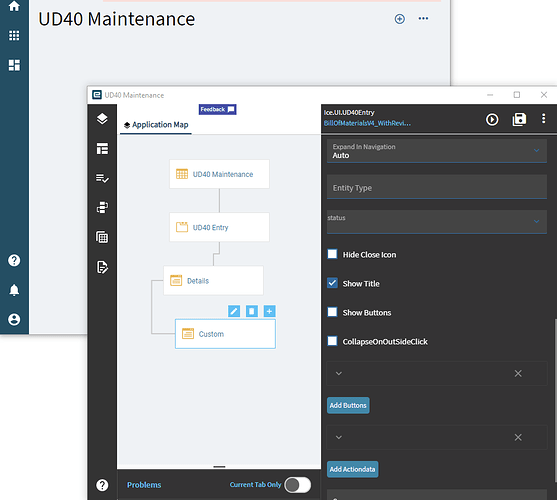This screenshot has height=500, width=557.
Task: Expand the chevron above Add Buttons
Action: [x=339, y=373]
